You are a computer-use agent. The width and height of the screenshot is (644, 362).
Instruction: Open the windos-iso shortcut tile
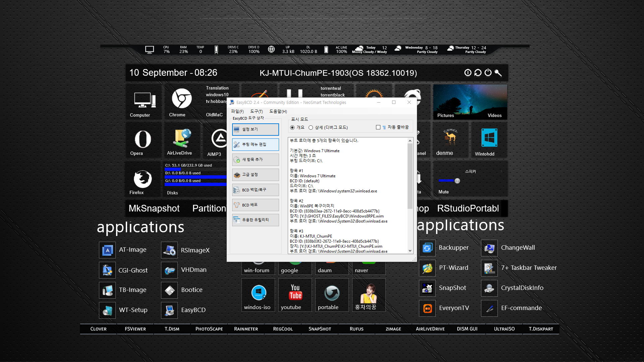[x=258, y=295]
